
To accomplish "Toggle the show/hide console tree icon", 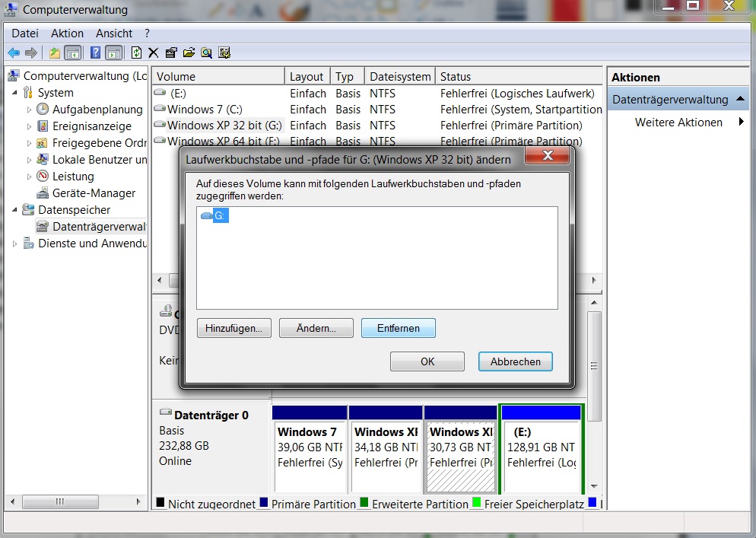I will click(x=73, y=53).
